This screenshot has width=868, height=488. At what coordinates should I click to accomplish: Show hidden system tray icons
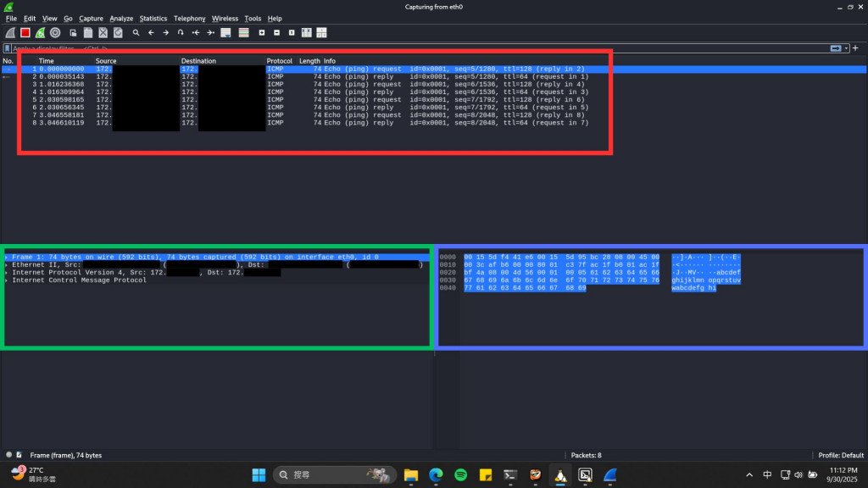749,474
